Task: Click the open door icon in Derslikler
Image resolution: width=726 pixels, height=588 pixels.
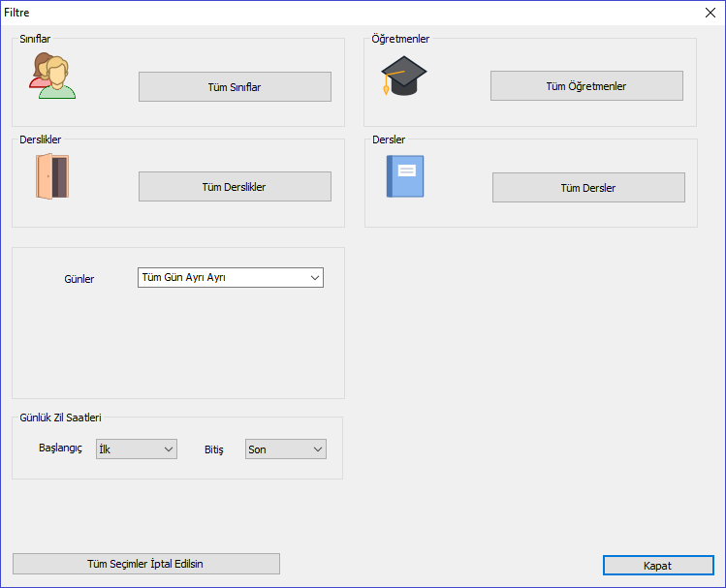Action: click(52, 176)
